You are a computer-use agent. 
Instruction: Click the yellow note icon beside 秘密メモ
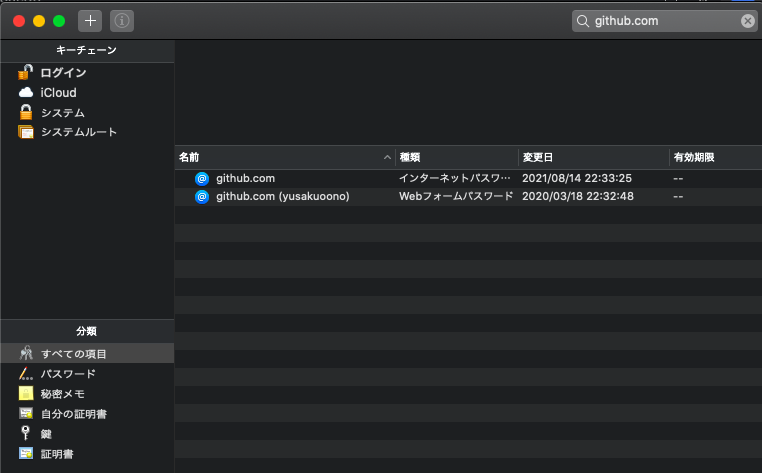click(26, 393)
